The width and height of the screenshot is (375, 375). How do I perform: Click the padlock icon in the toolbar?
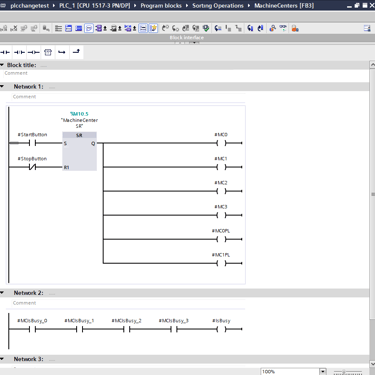coord(295,29)
